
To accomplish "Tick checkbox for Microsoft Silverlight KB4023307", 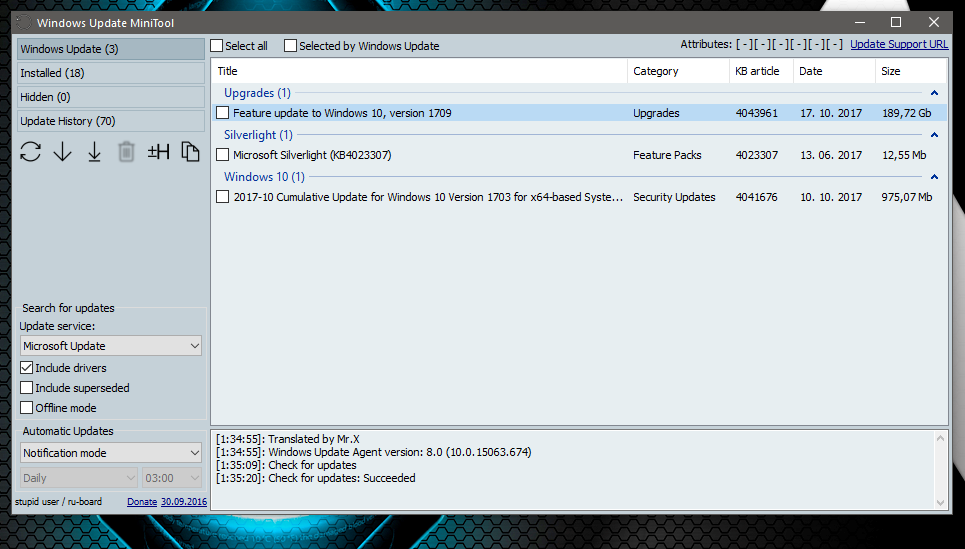I will 223,154.
